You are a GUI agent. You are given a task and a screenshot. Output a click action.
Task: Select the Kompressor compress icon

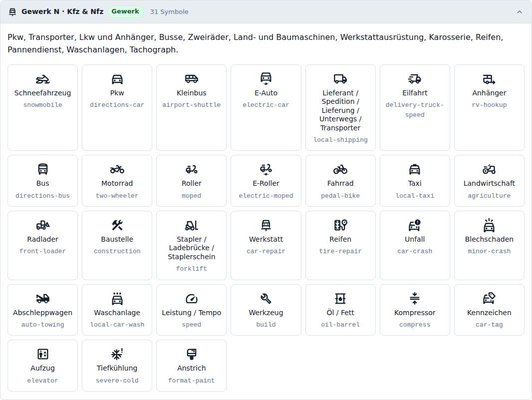point(415,298)
